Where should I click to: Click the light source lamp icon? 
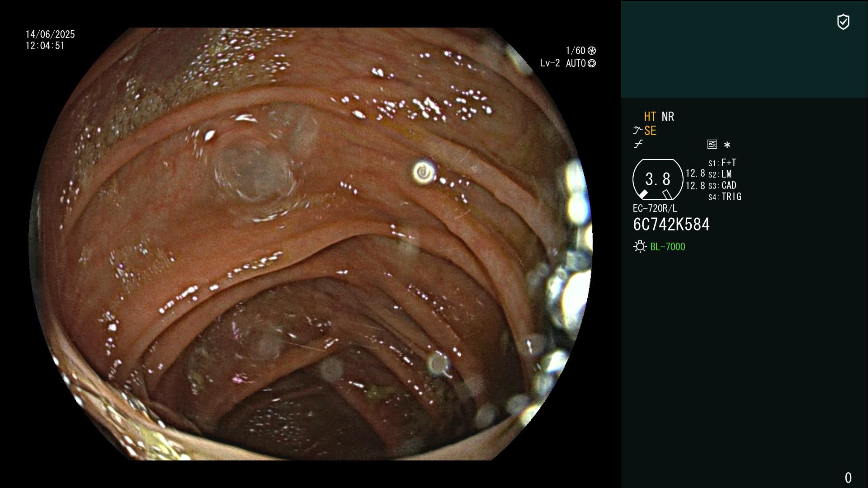pos(640,247)
